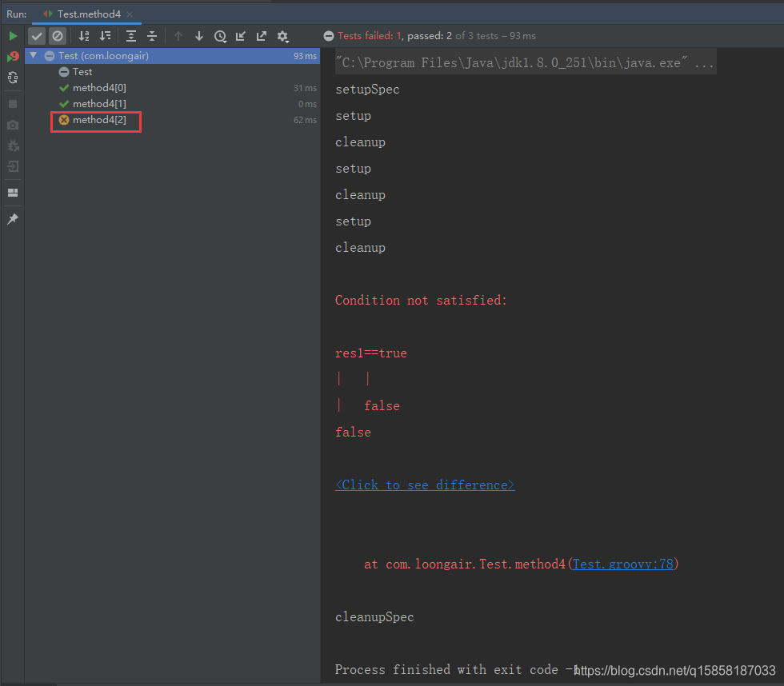
Task: Open test runner settings gear
Action: [x=282, y=36]
